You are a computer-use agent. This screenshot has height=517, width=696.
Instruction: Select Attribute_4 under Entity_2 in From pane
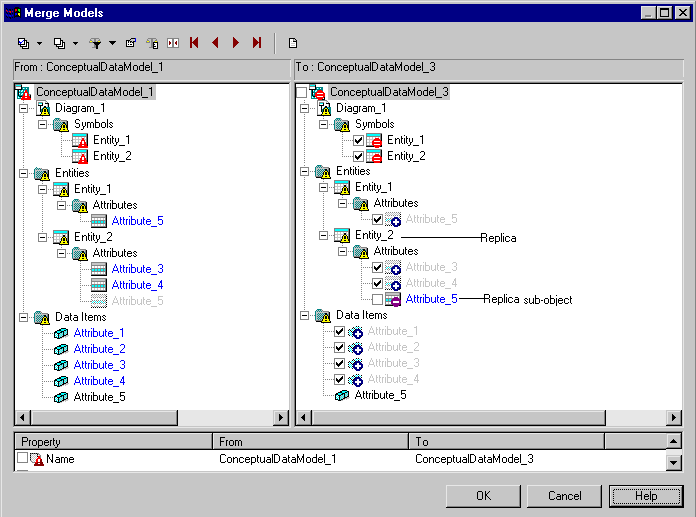click(138, 285)
